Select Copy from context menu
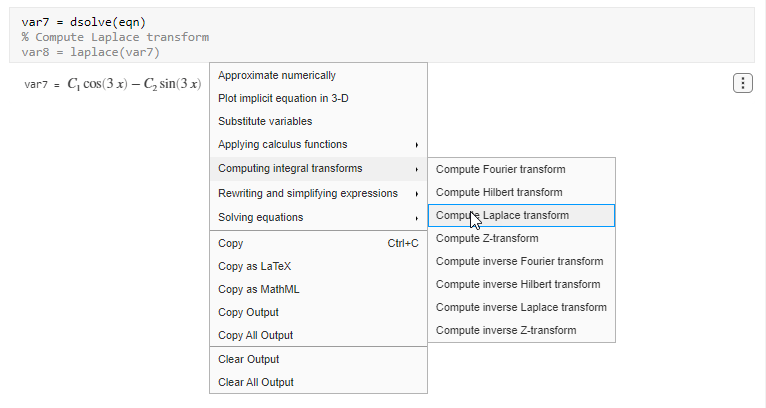Viewport: 766px width, 408px height. (x=231, y=243)
